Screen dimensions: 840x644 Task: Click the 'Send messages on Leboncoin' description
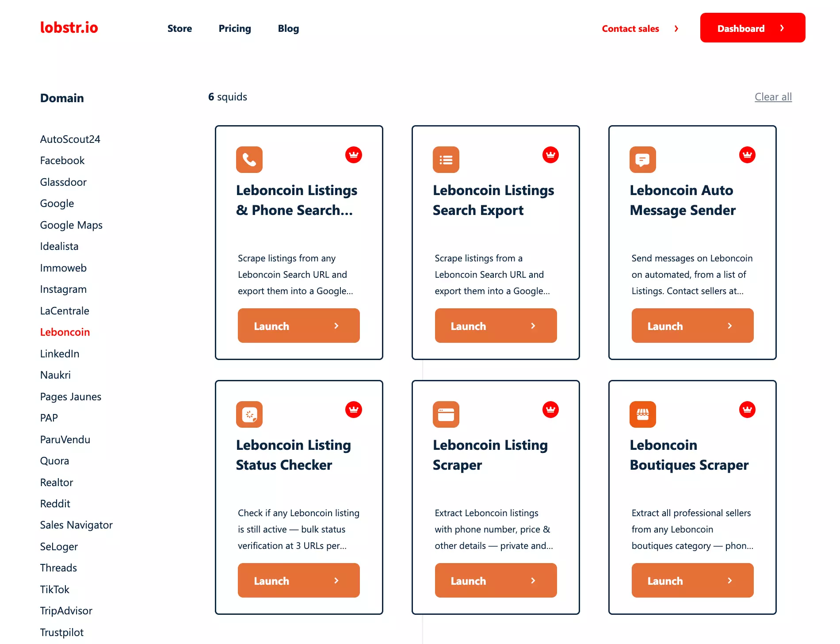pyautogui.click(x=692, y=275)
